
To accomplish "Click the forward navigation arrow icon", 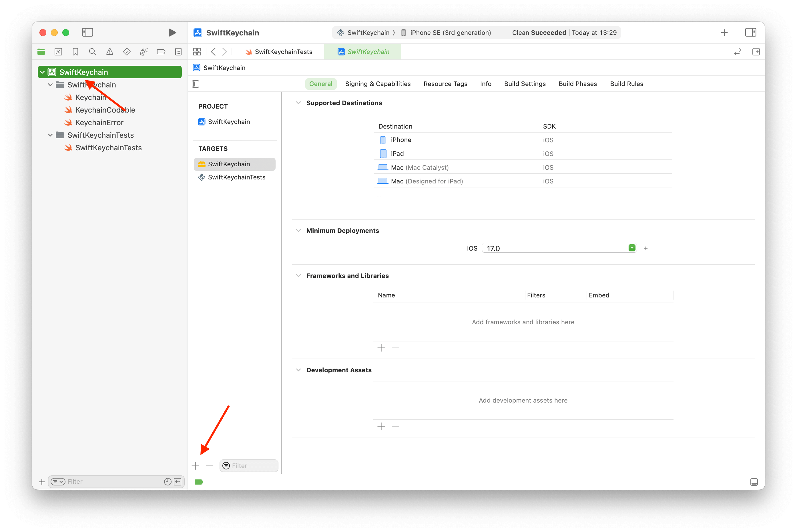I will click(225, 52).
